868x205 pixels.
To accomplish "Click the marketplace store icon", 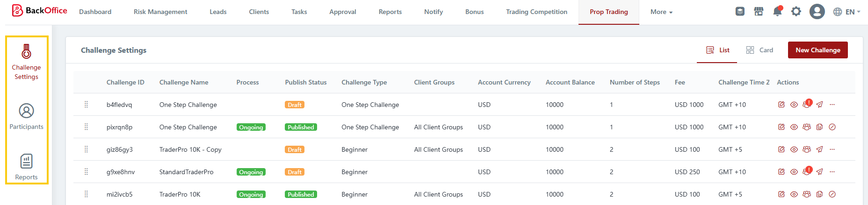I will point(759,12).
